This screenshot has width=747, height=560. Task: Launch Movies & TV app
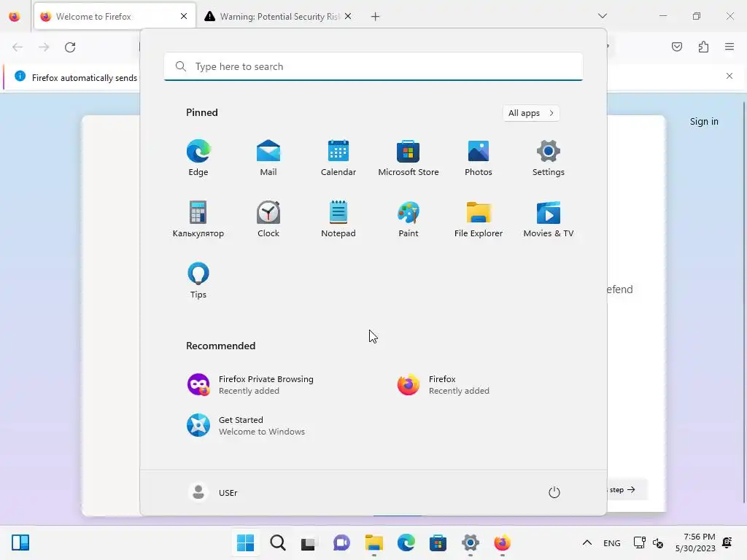point(549,219)
